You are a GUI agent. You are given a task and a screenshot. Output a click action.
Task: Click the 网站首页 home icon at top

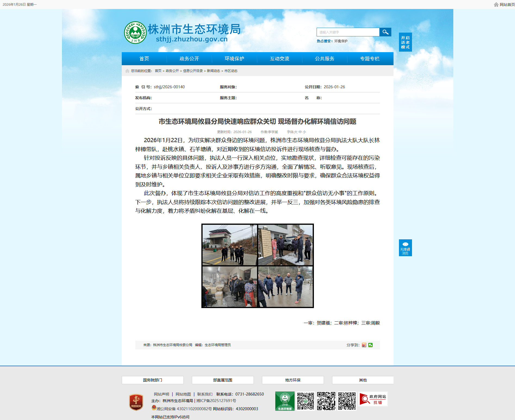[496, 5]
